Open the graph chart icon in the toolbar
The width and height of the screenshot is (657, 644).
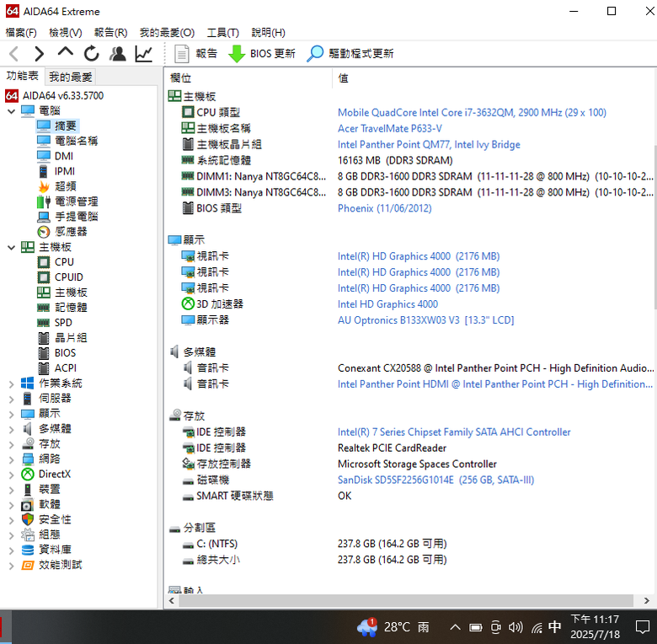144,54
